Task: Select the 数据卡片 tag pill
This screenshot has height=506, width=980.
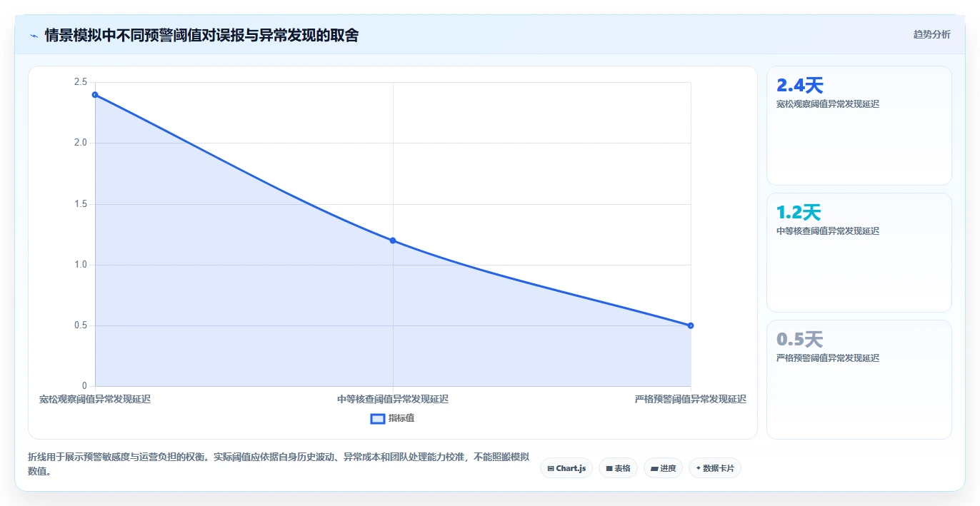Action: click(714, 468)
